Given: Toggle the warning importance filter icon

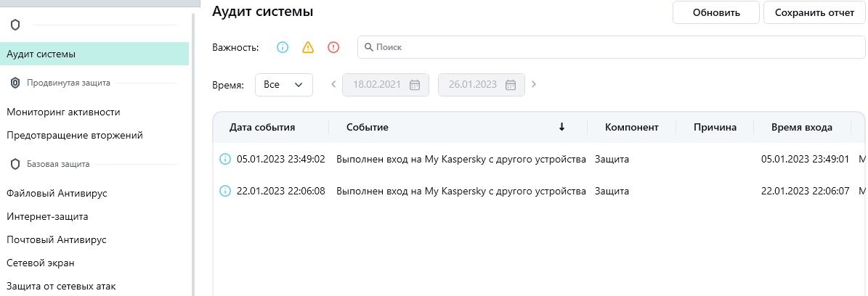Looking at the screenshot, I should tap(308, 47).
